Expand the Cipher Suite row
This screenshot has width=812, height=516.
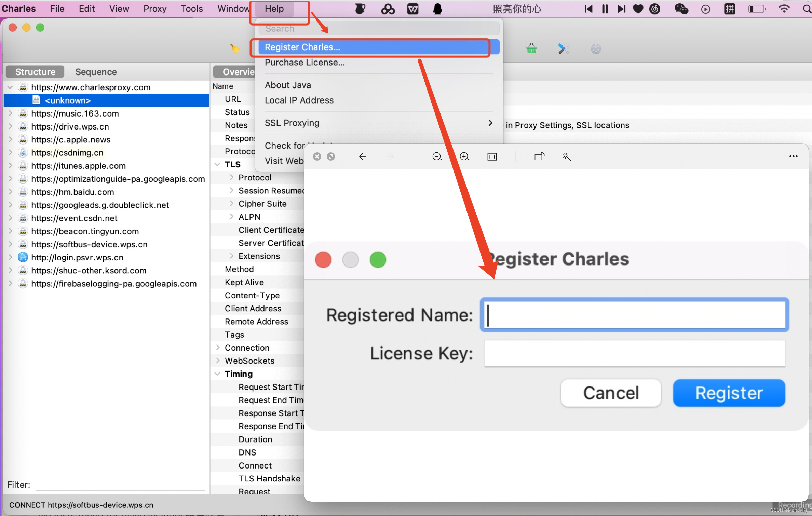tap(232, 203)
